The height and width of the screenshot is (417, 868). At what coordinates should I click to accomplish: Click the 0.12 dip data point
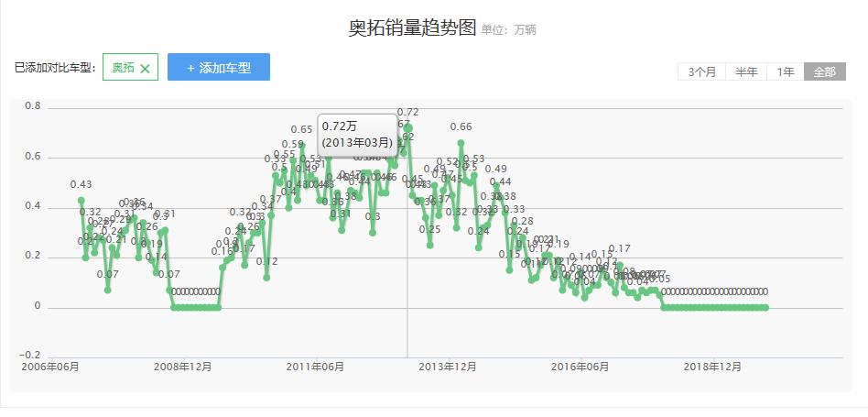click(x=266, y=278)
